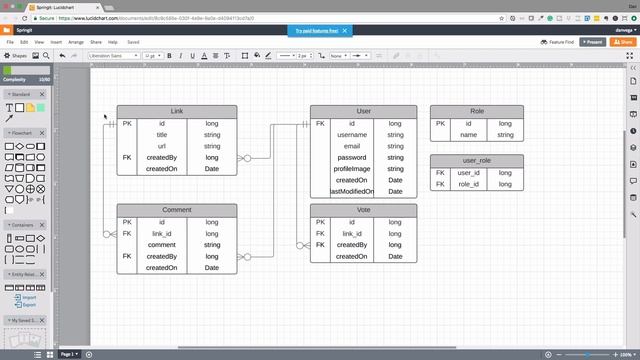This screenshot has height=360, width=640.
Task: Adjust the zoom slider
Action: 587,355
